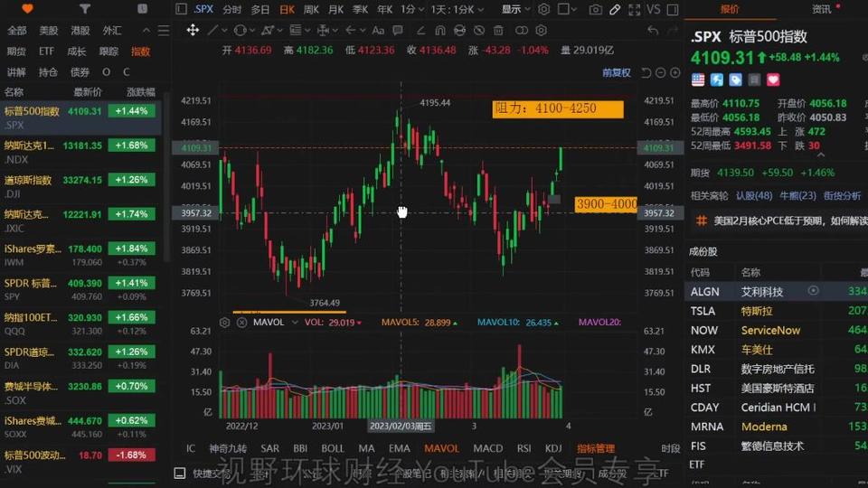Select the TSLA 特斯拉 constituent row

pos(776,311)
